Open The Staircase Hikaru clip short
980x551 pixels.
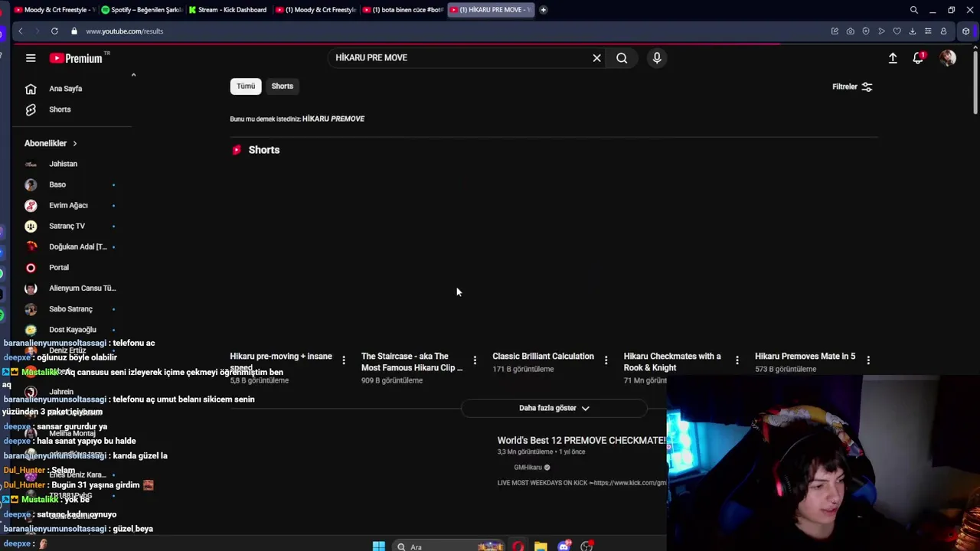[x=412, y=362]
